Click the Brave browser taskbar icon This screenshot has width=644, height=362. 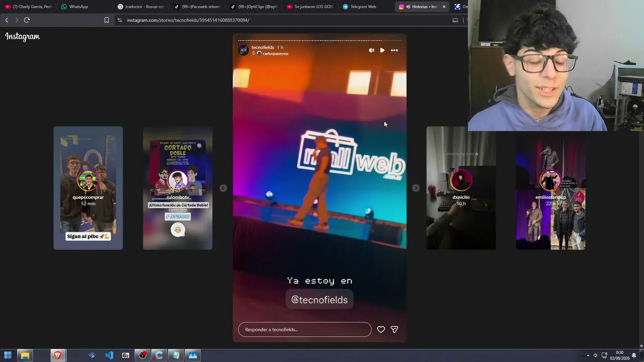(x=58, y=355)
